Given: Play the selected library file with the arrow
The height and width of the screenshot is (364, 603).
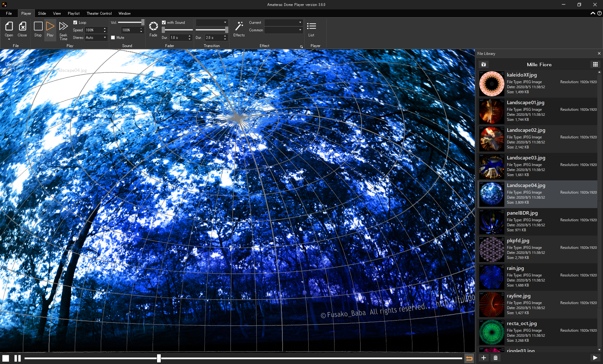Looking at the screenshot, I should point(595,358).
